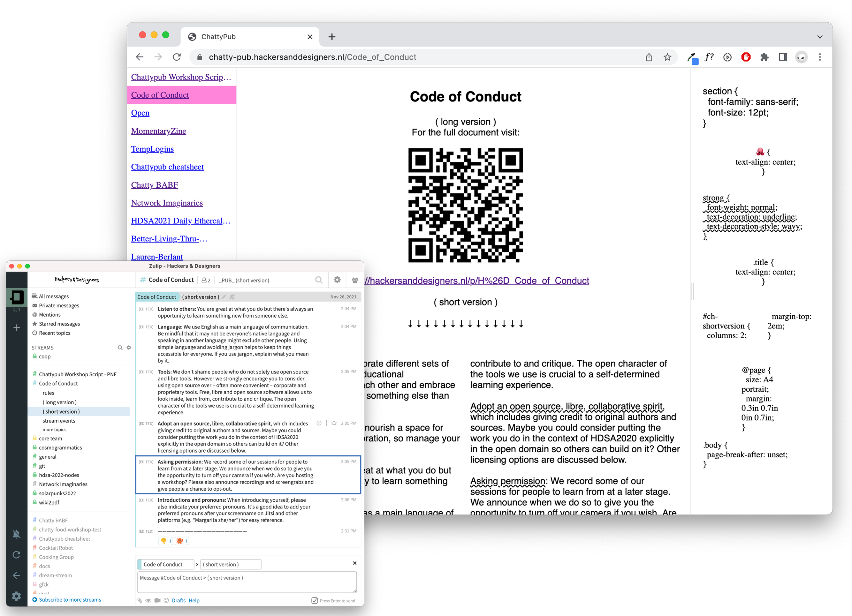Screen dimensions: 852x616
Task: Click the eyedropper extension icon in Chrome
Action: point(692,57)
